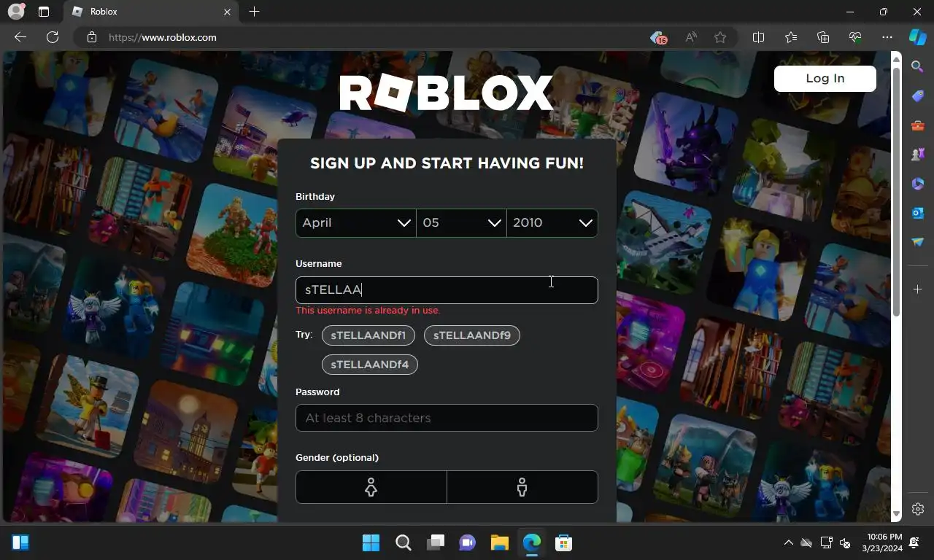
Task: Open Edge Settings and more menu
Action: click(x=887, y=37)
